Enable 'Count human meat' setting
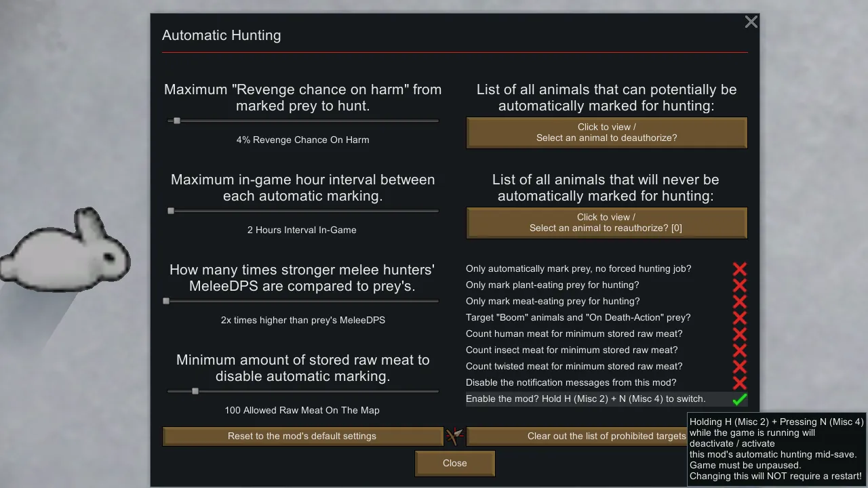The image size is (868, 488). point(739,334)
